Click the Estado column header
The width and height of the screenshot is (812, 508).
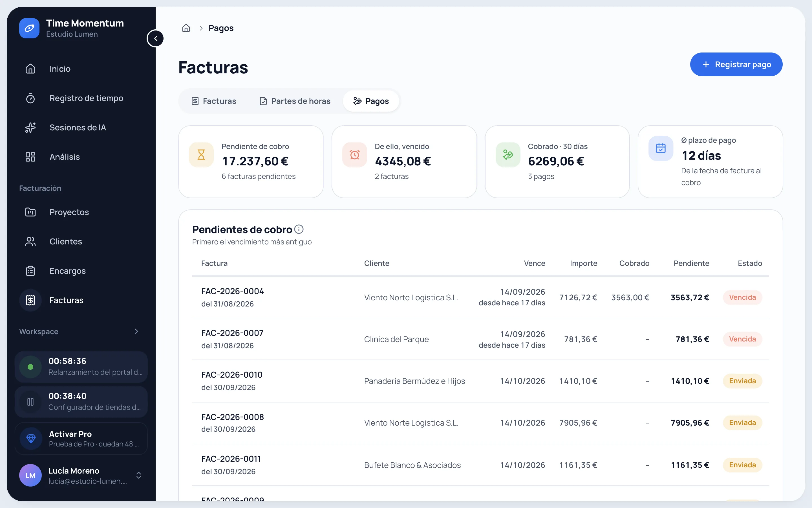pos(750,263)
